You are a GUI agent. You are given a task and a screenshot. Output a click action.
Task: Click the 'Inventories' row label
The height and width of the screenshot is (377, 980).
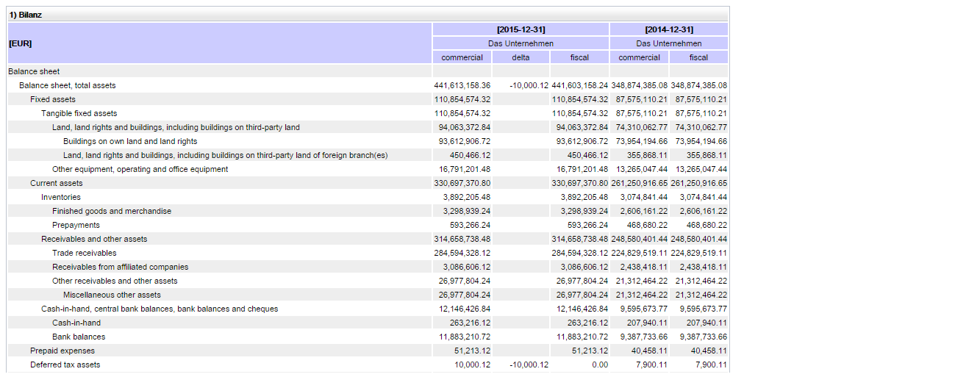click(x=60, y=197)
